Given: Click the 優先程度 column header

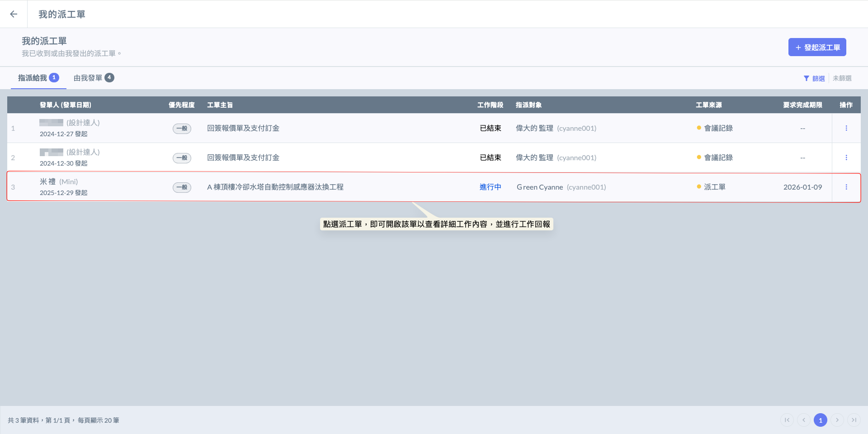Looking at the screenshot, I should pyautogui.click(x=181, y=105).
